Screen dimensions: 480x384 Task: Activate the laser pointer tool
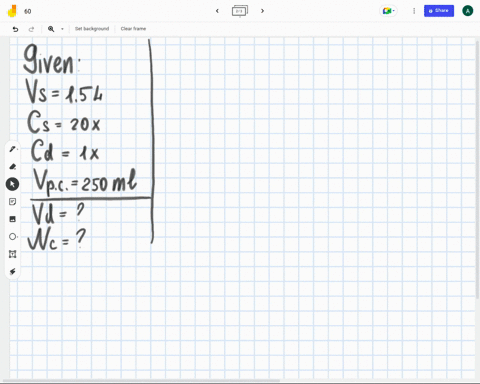coord(13,272)
